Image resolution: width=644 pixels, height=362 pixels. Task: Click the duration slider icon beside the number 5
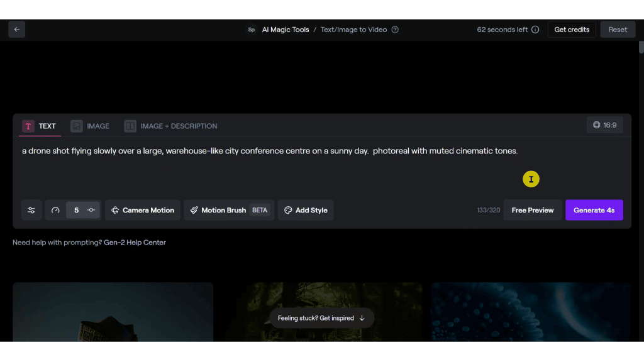click(x=91, y=210)
